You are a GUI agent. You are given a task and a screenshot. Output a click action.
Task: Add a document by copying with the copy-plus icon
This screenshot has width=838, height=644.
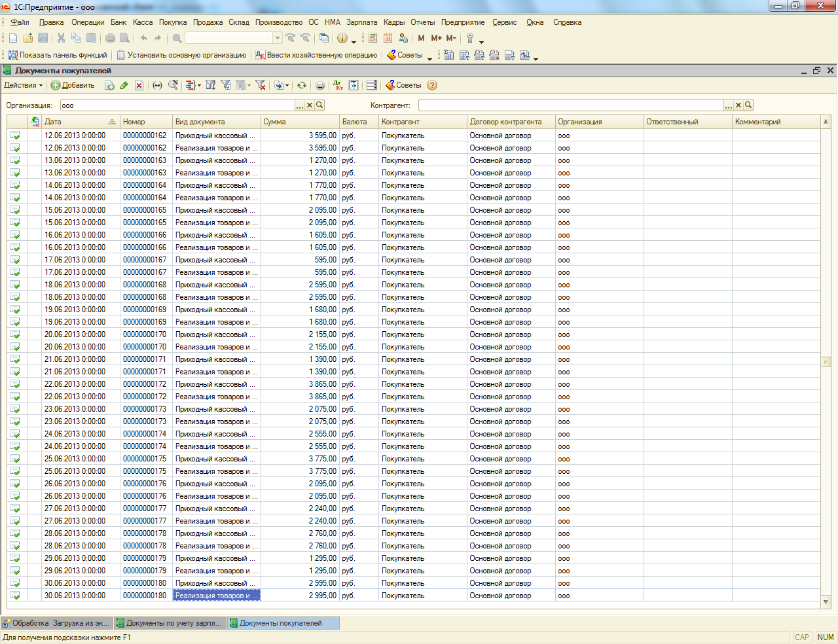tap(109, 85)
